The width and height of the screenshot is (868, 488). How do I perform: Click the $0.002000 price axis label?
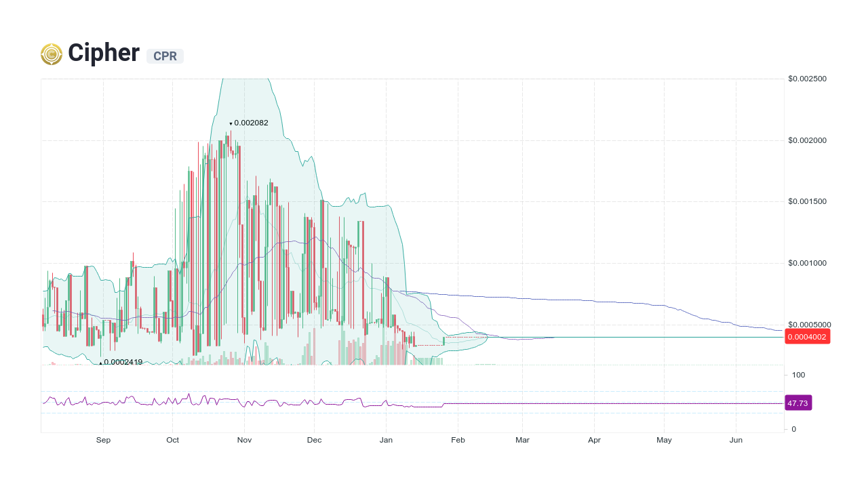coord(807,140)
